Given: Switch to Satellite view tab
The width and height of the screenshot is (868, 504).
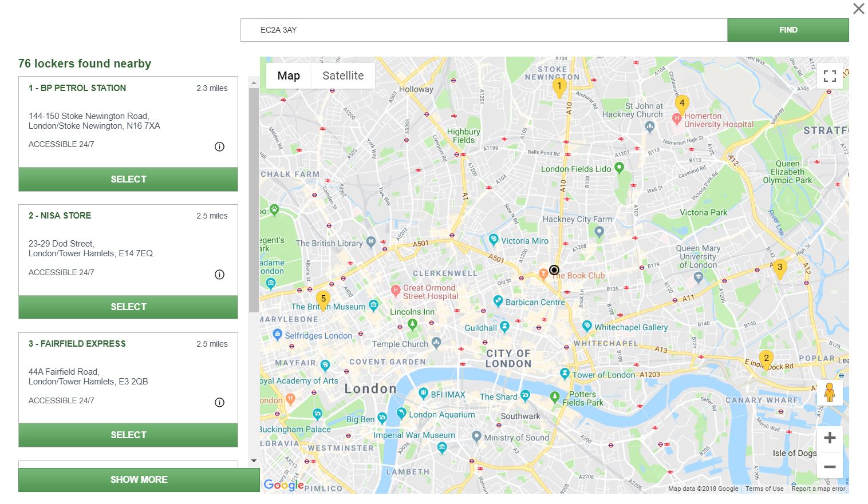Looking at the screenshot, I should tap(343, 76).
